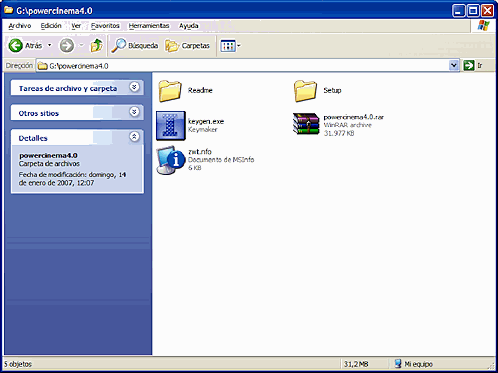Image resolution: width=498 pixels, height=373 pixels.
Task: Minimize the powercinema4.0 window
Action: (x=459, y=11)
